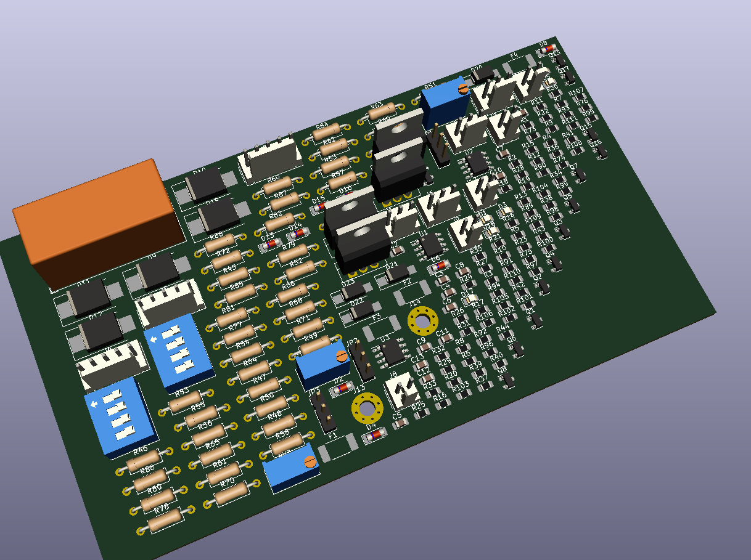
Task: Click the lower-left blue DIP switch
Action: (117, 416)
